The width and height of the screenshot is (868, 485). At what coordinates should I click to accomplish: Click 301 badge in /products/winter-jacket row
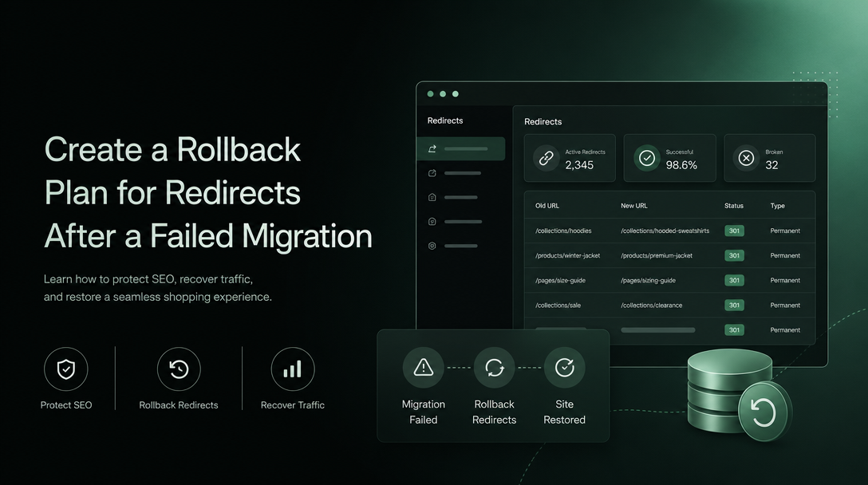click(734, 256)
